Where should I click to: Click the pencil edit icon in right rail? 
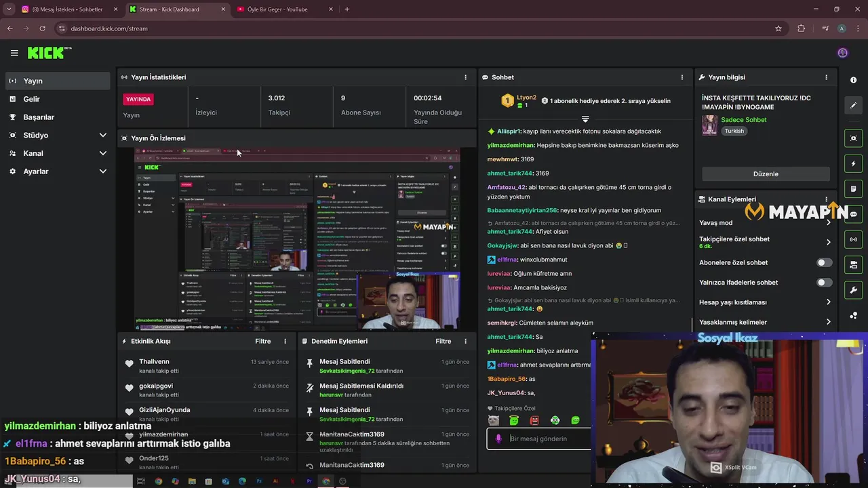tap(853, 105)
